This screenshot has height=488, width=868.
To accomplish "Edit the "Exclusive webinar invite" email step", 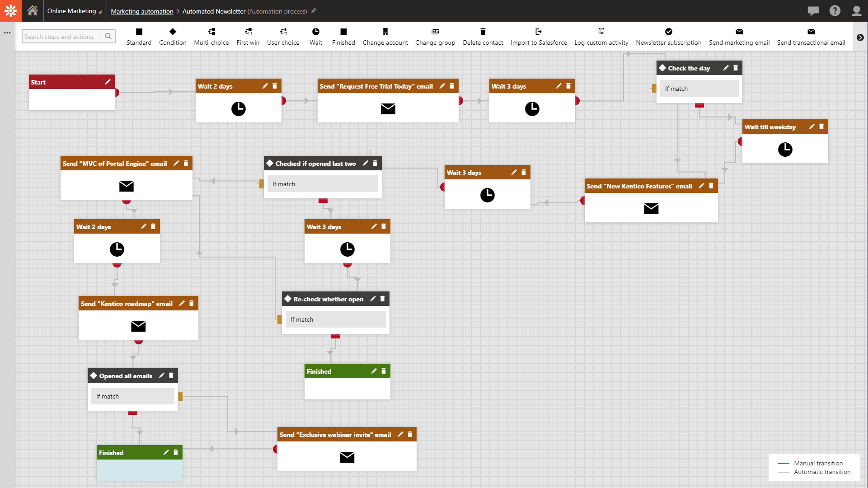I will tap(400, 434).
